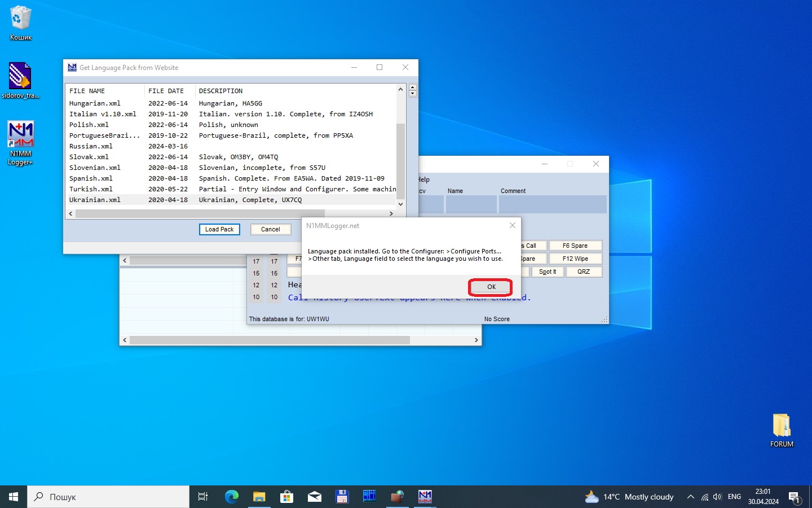
Task: Select the Hungarian.xml file row
Action: [231, 103]
